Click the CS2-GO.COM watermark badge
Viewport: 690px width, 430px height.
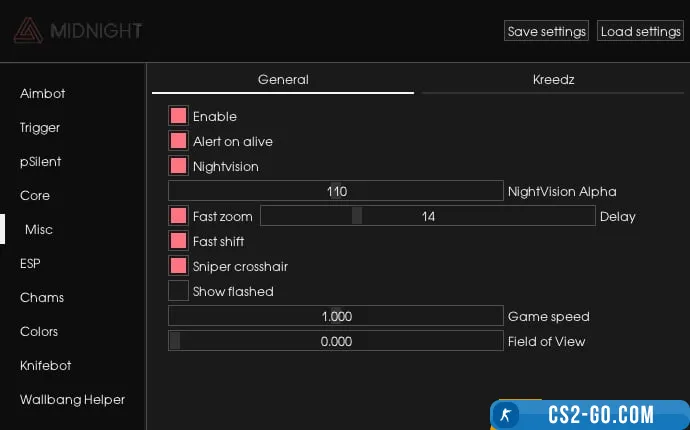tap(589, 414)
